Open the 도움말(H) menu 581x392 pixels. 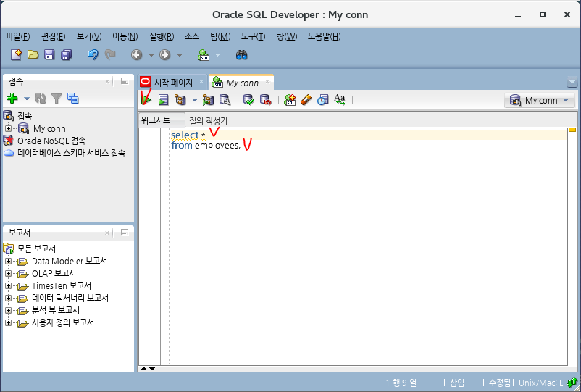pos(324,37)
